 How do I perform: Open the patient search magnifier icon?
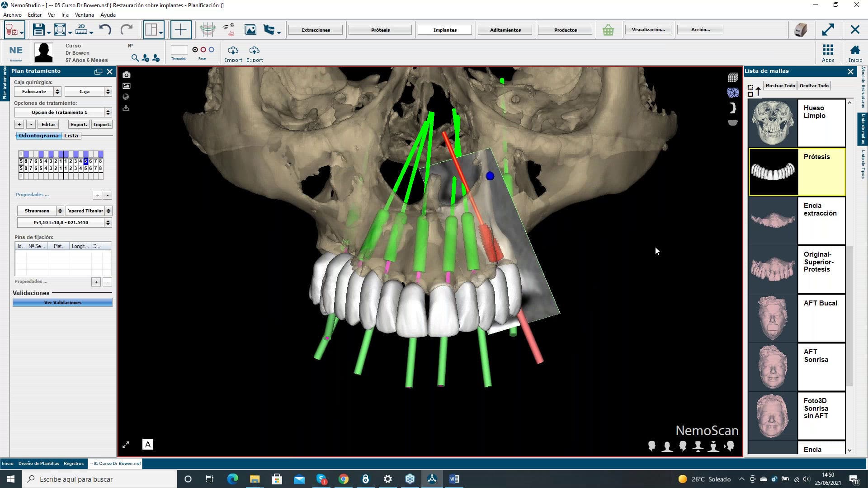pyautogui.click(x=135, y=58)
